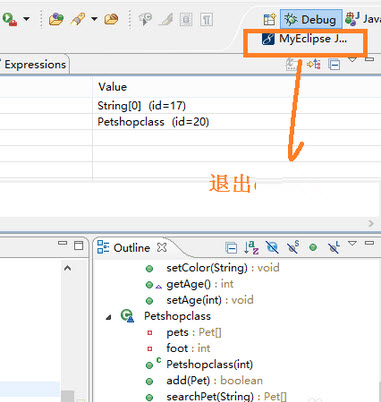
Task: Close the Outline view
Action: coord(162,247)
